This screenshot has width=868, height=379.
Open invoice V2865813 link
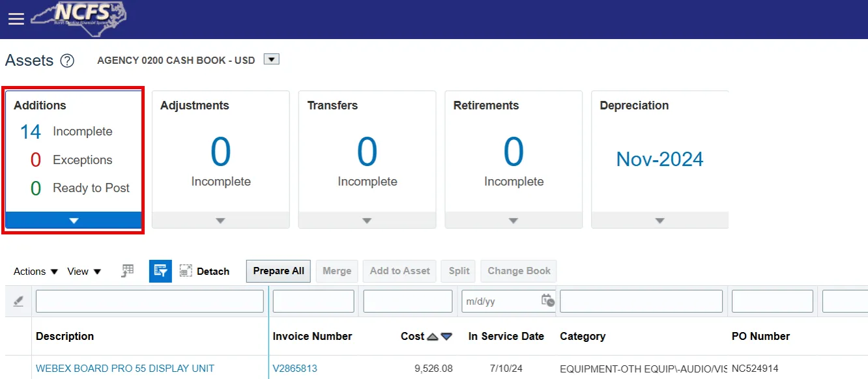pos(295,369)
